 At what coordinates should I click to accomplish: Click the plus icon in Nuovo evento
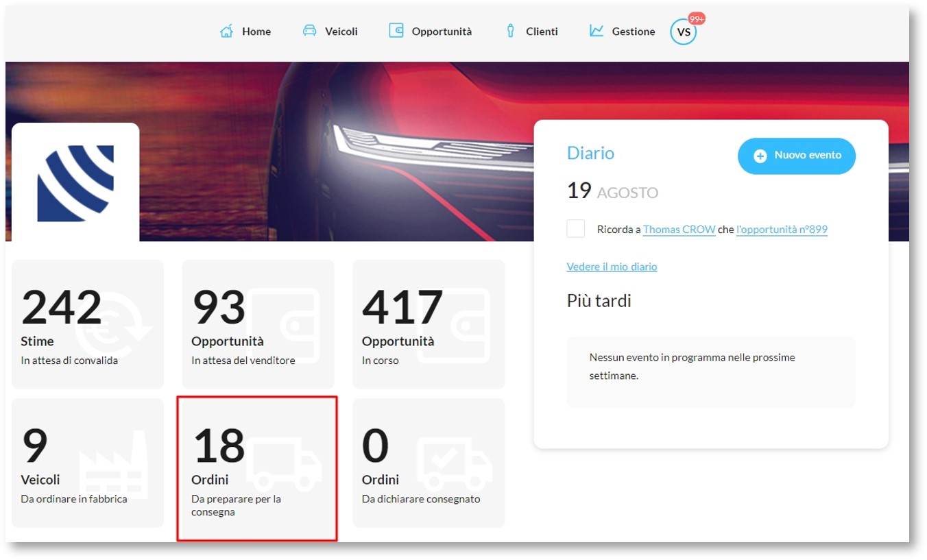tap(760, 156)
